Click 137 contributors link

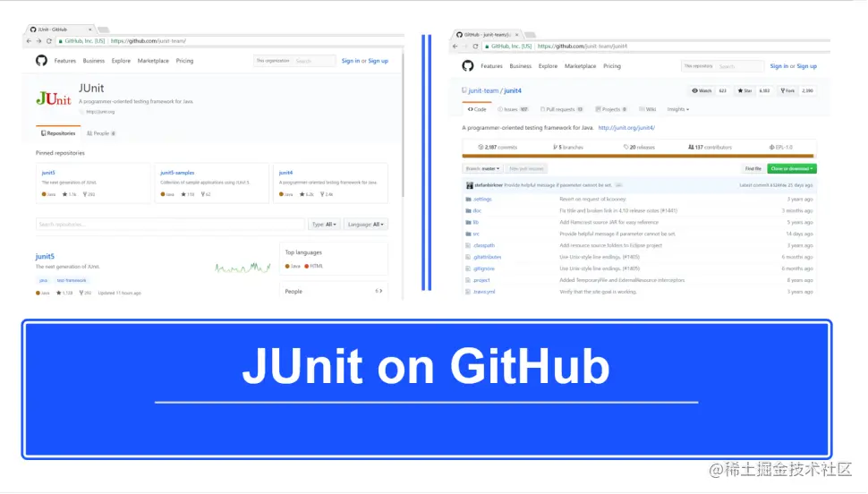(710, 148)
